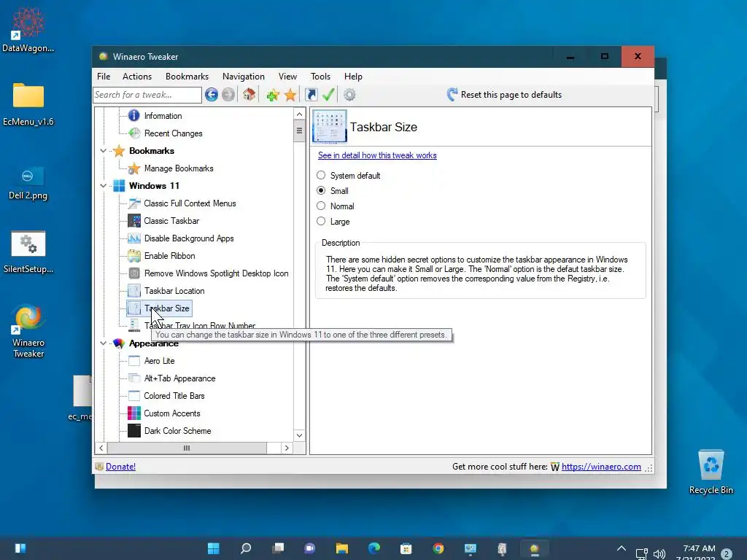747x560 pixels.
Task: Open the Tools menu
Action: click(x=321, y=76)
